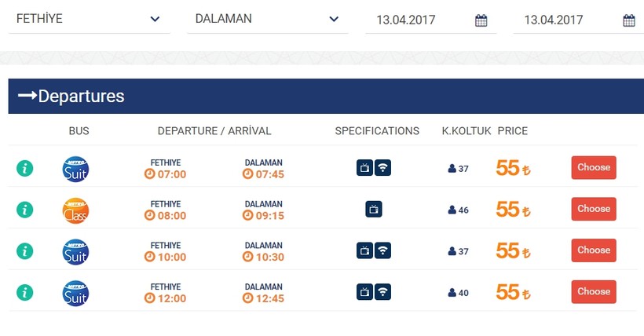Click info icon for 07:00 departure

tap(25, 168)
